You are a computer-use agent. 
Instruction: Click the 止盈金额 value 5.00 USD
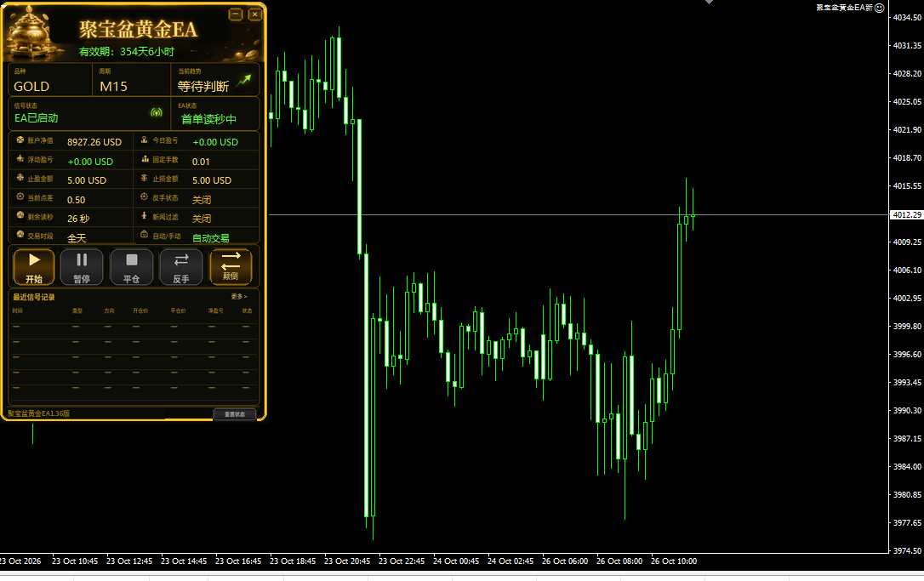pyautogui.click(x=87, y=180)
